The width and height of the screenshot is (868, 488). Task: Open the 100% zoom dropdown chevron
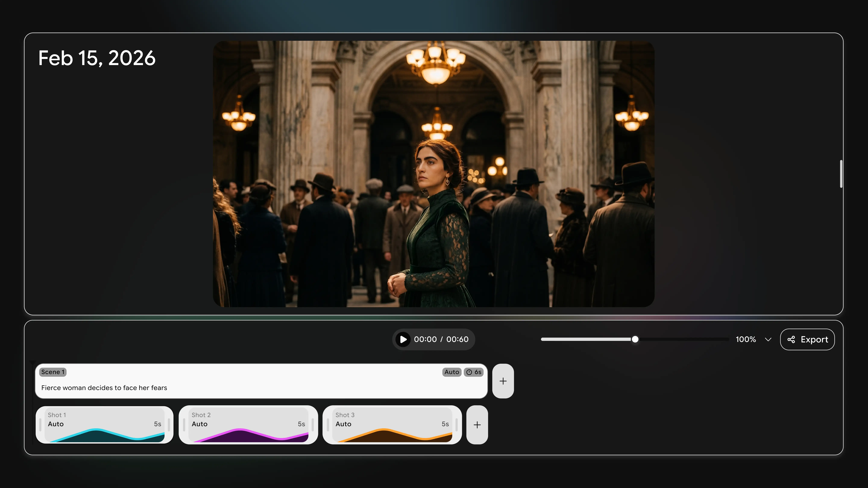click(768, 339)
